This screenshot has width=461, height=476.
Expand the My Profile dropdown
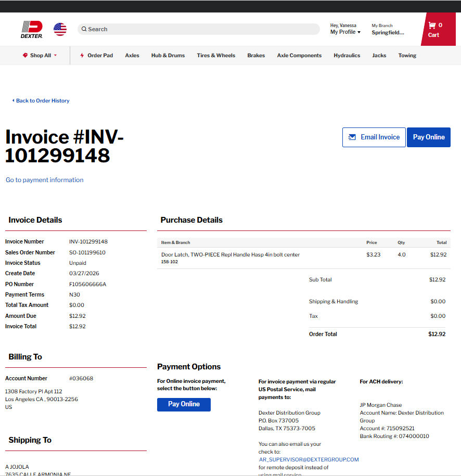click(345, 32)
